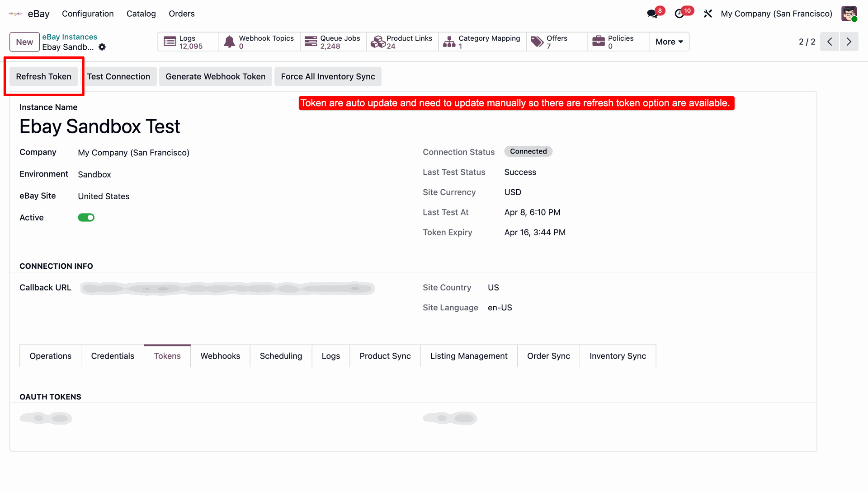Open the Orders menu
868x491 pixels.
pos(182,14)
